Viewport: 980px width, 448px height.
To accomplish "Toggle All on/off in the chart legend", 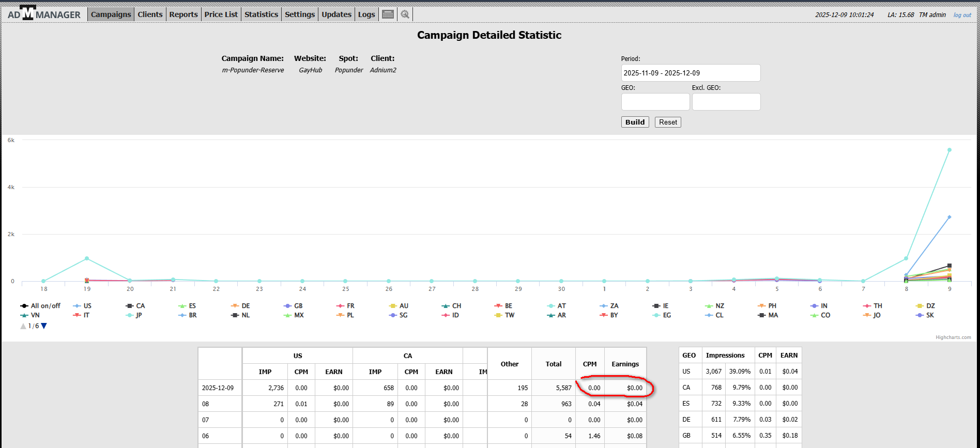I will click(41, 306).
